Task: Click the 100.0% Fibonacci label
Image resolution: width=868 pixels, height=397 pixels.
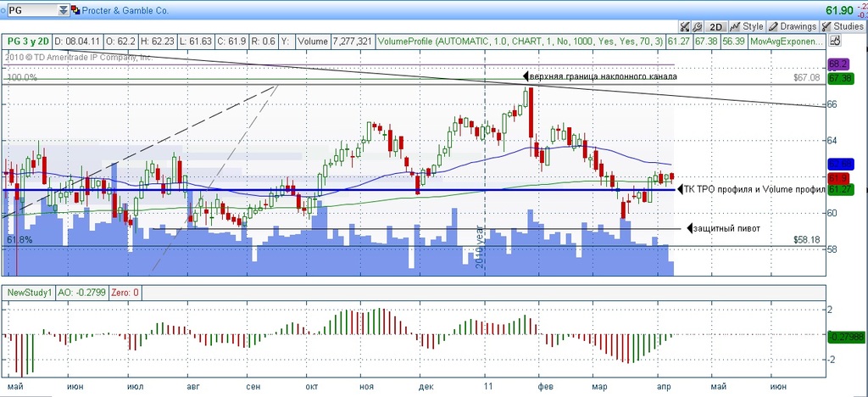Action: click(21, 78)
